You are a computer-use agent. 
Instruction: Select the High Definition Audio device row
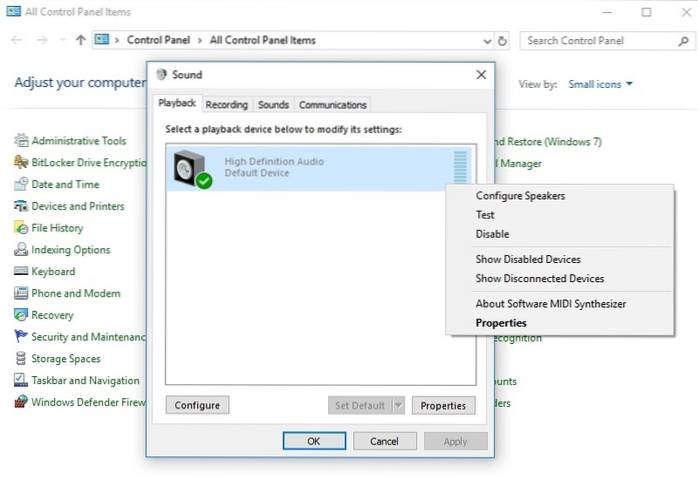point(321,168)
